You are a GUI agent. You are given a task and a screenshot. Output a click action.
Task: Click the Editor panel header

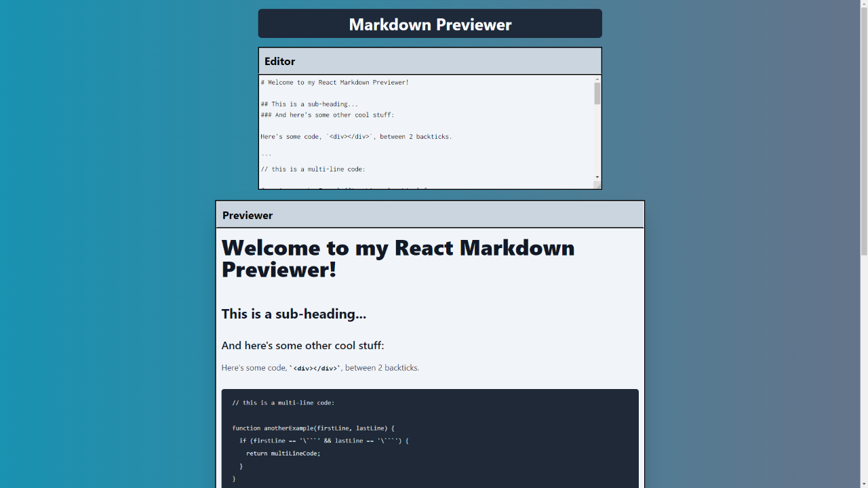point(430,61)
